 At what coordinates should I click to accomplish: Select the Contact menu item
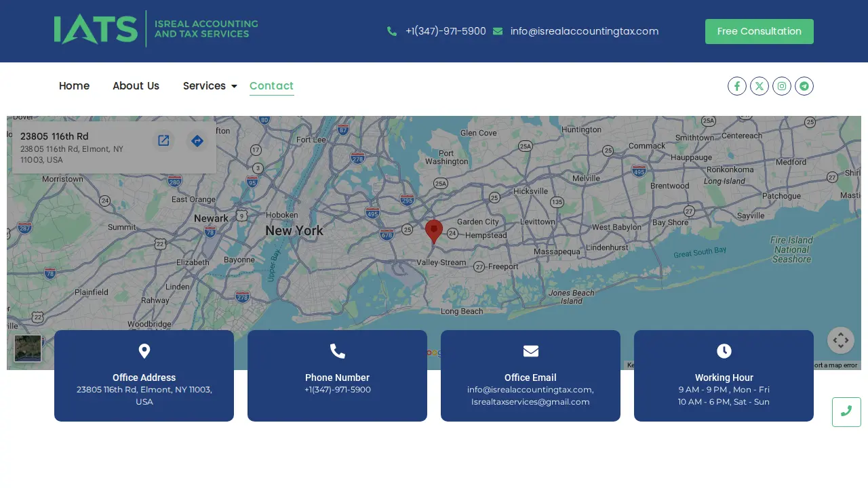point(271,86)
